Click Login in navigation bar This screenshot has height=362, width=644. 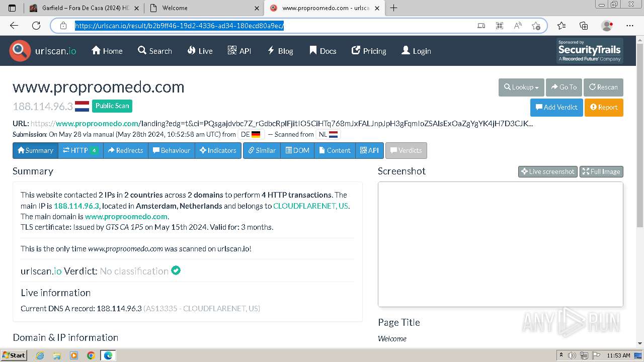coord(416,51)
